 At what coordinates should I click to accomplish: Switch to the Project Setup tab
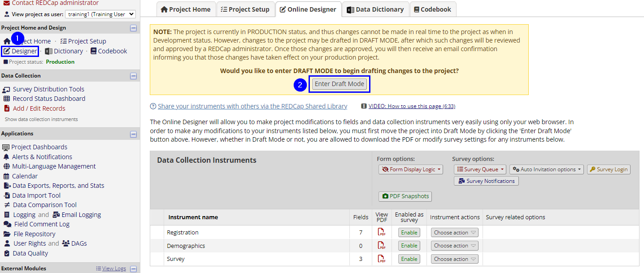coord(245,9)
